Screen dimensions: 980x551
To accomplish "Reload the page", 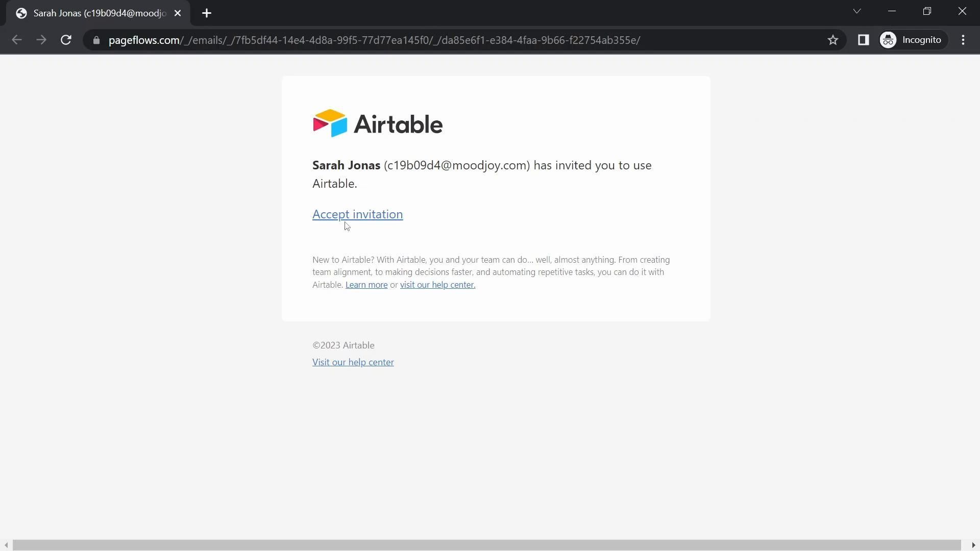I will pos(66,40).
